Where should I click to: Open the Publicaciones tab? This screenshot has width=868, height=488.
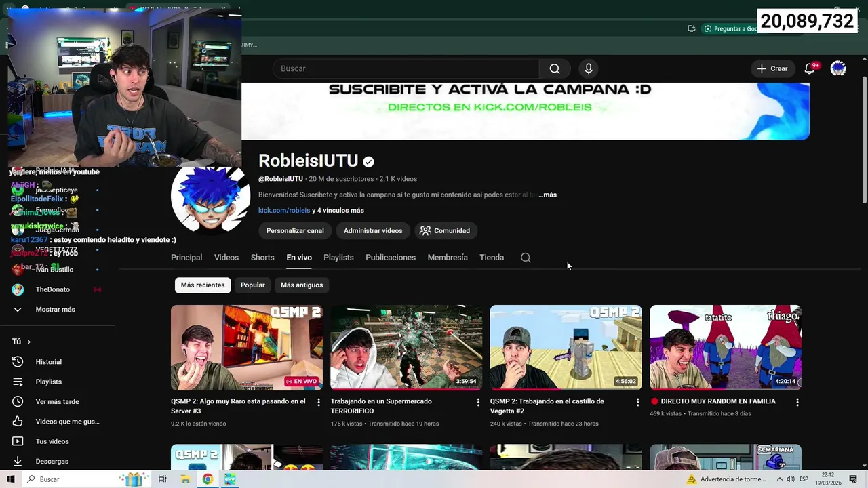[391, 258]
